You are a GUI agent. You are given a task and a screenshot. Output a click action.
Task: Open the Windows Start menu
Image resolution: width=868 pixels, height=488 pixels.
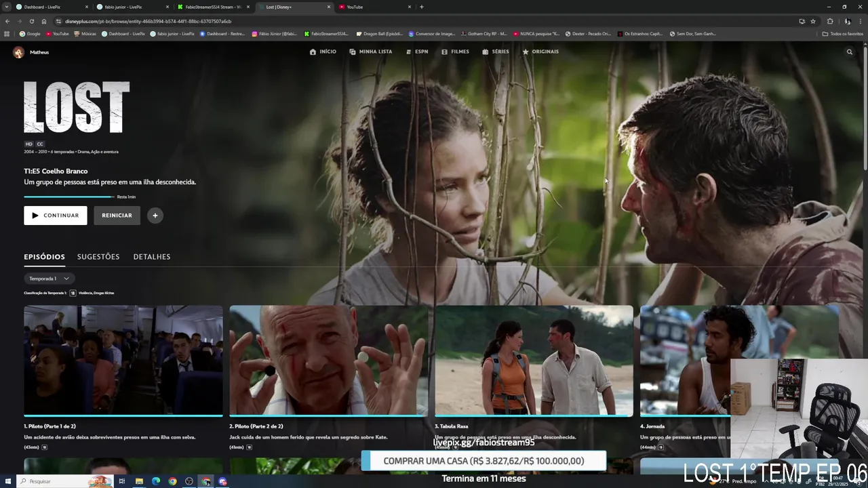(x=7, y=481)
